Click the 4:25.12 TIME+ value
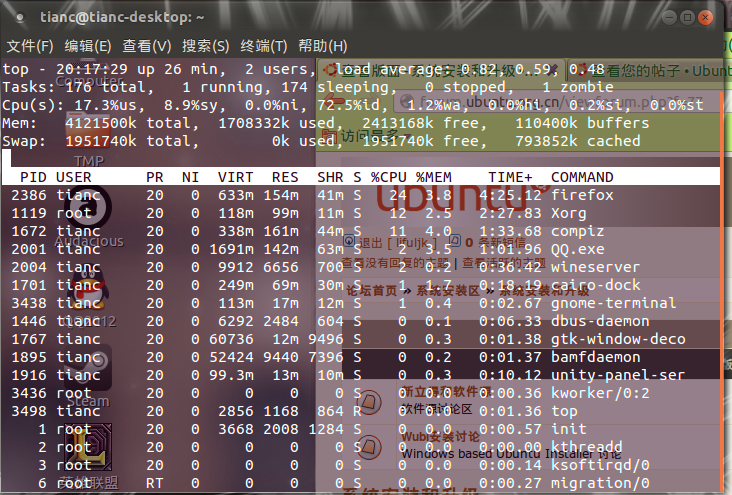 pyautogui.click(x=510, y=195)
